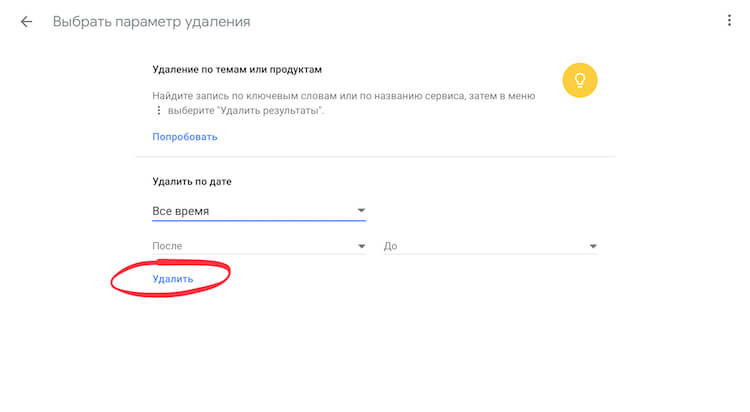Click the yellow lightbulb tip icon
The width and height of the screenshot is (750, 412).
pos(579,81)
